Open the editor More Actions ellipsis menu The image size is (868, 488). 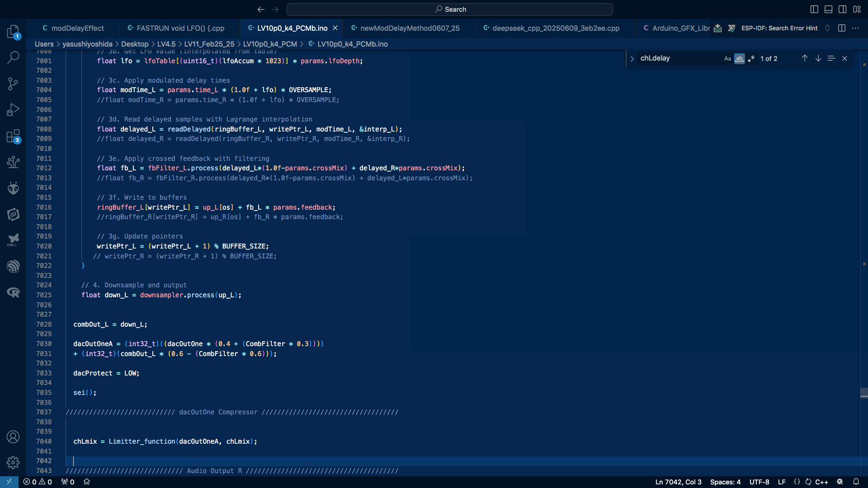click(x=855, y=28)
